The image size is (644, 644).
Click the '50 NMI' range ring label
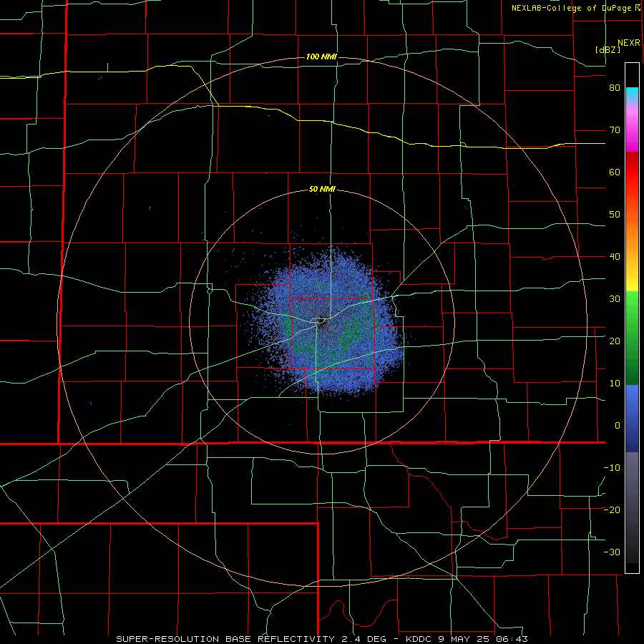point(322,190)
